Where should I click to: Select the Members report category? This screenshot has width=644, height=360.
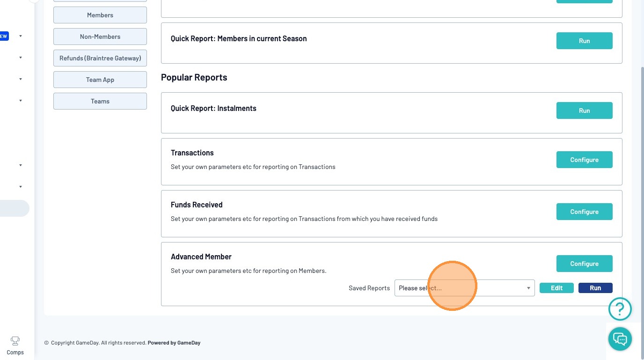[100, 15]
